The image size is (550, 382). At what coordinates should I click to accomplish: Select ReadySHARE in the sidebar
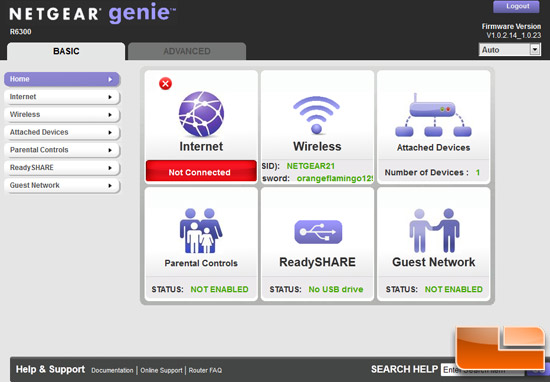(62, 168)
